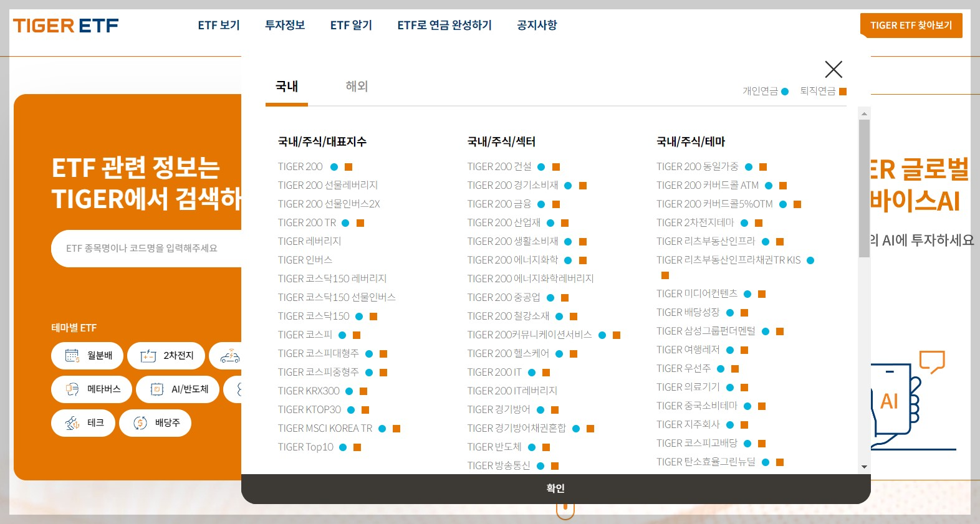This screenshot has width=980, height=524.
Task: Open TIGER Top10 link
Action: (x=305, y=447)
